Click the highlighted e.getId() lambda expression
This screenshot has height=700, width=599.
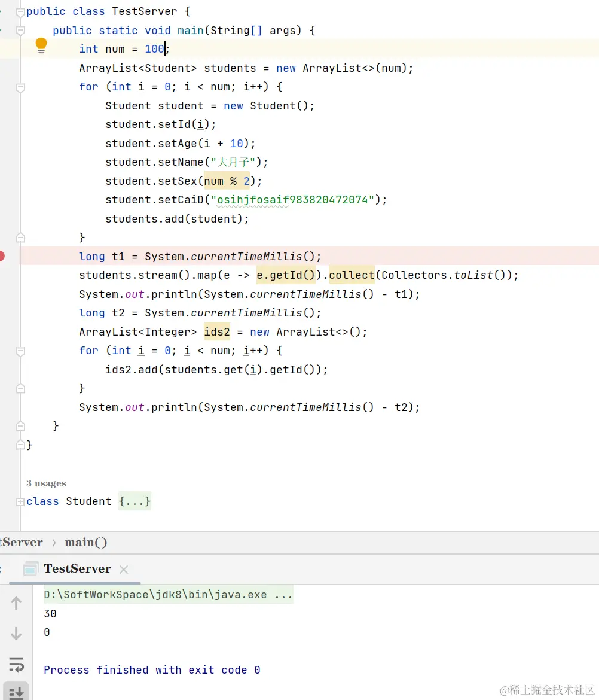coord(286,275)
